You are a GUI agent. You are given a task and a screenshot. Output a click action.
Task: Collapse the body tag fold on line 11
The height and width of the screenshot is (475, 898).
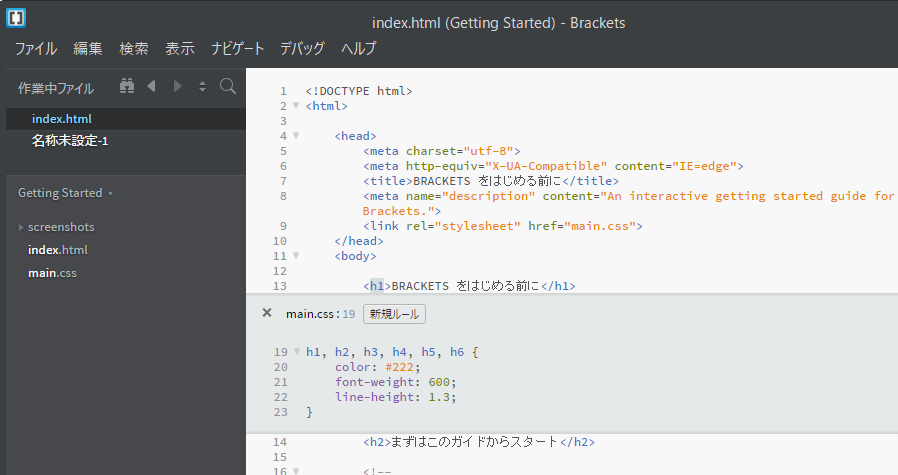(x=296, y=256)
